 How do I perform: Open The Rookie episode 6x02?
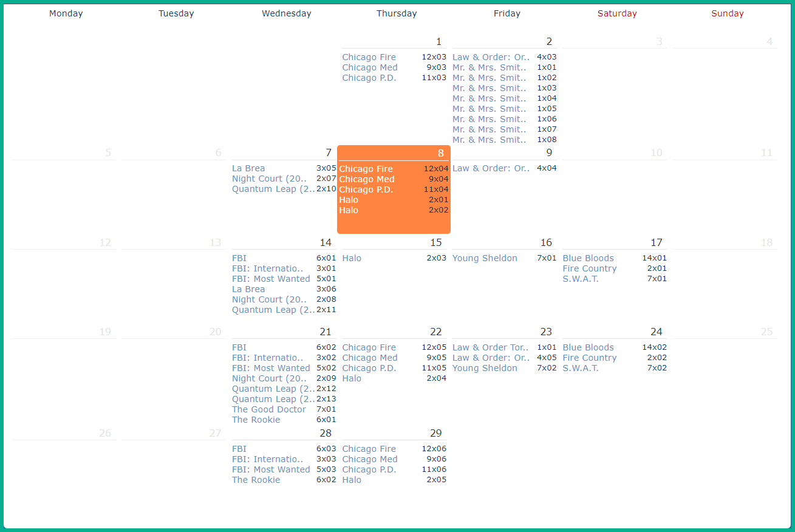(x=256, y=480)
